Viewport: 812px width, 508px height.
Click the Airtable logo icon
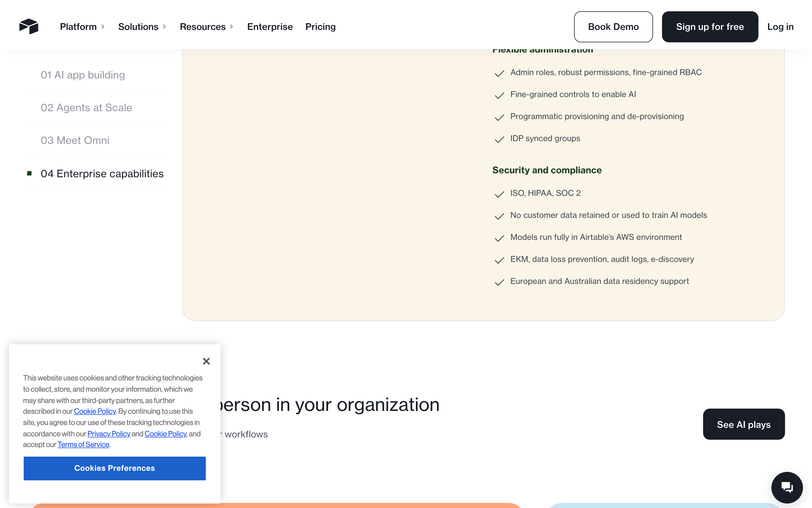tap(29, 27)
